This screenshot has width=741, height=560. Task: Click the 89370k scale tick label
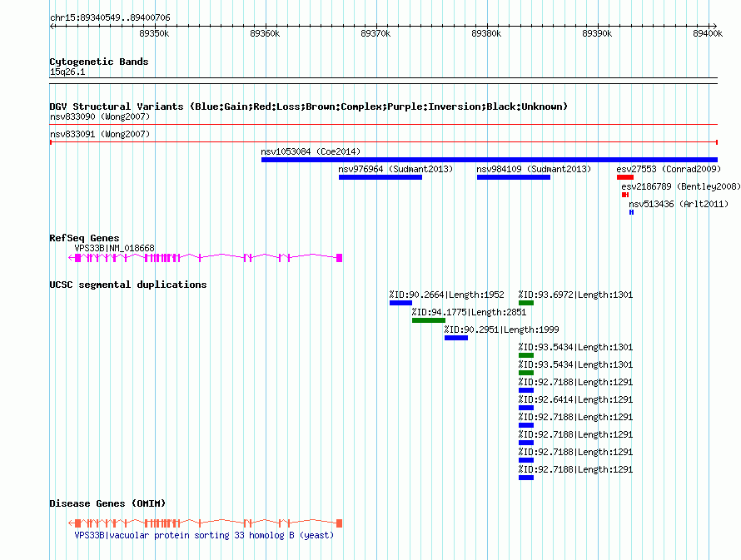pos(375,33)
